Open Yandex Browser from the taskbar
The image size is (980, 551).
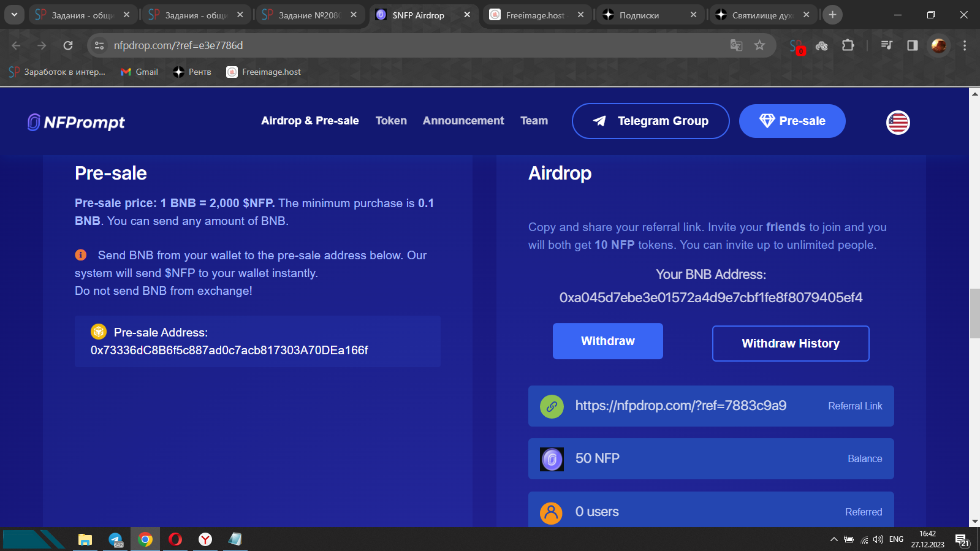click(x=205, y=539)
